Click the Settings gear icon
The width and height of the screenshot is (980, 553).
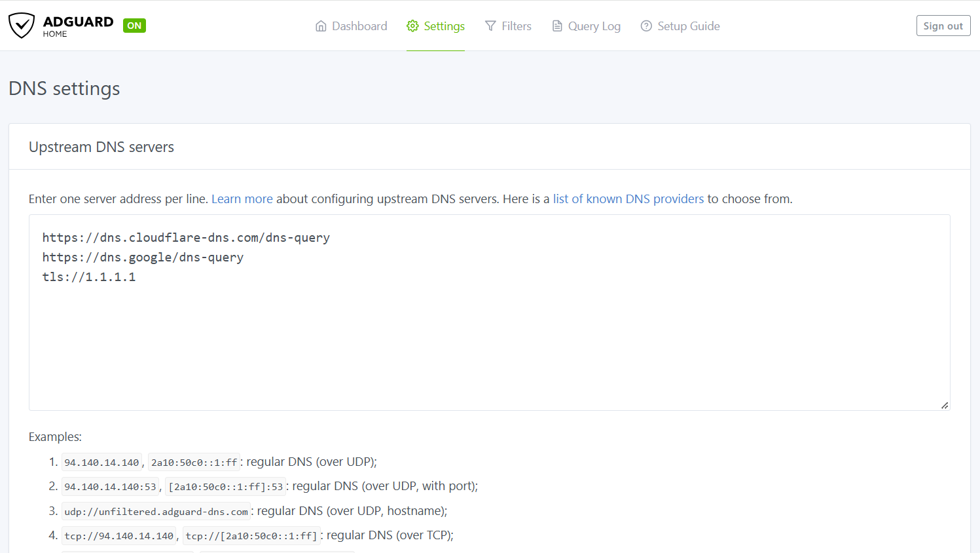[x=412, y=26]
